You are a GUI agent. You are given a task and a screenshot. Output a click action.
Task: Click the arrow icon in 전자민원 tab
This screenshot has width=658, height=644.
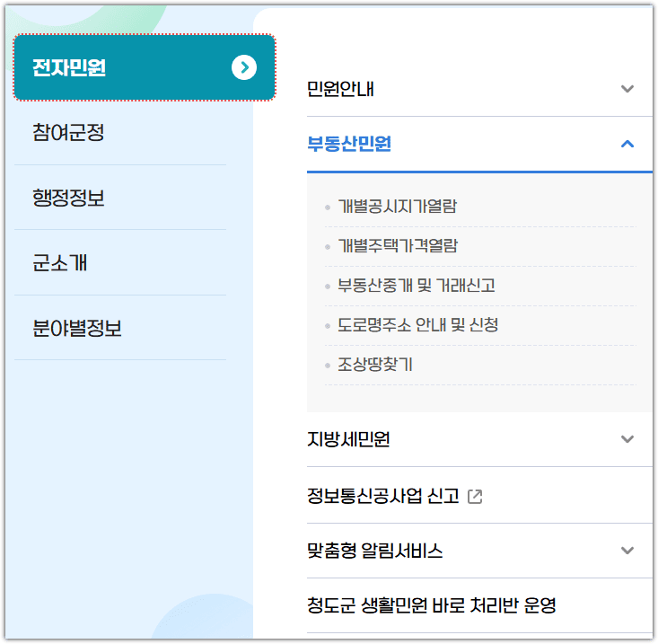[244, 67]
